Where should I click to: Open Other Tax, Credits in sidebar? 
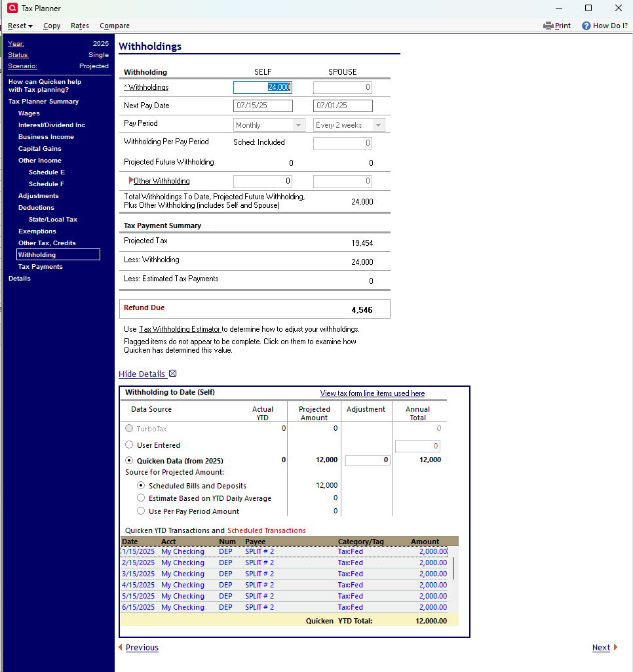coord(47,243)
